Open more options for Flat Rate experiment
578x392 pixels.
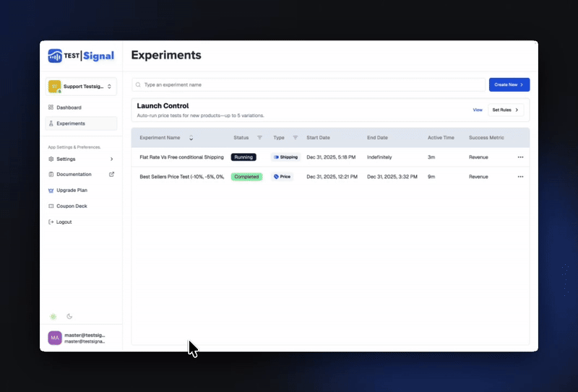[520, 157]
